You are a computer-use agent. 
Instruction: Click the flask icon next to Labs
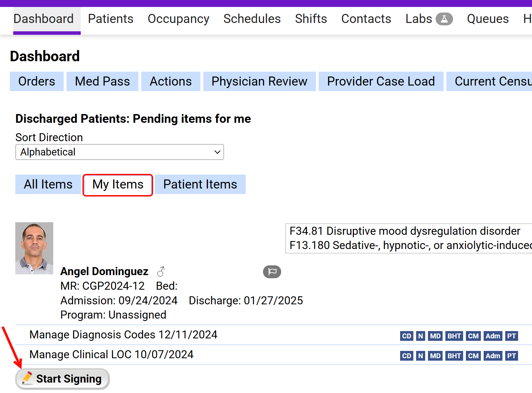(444, 19)
